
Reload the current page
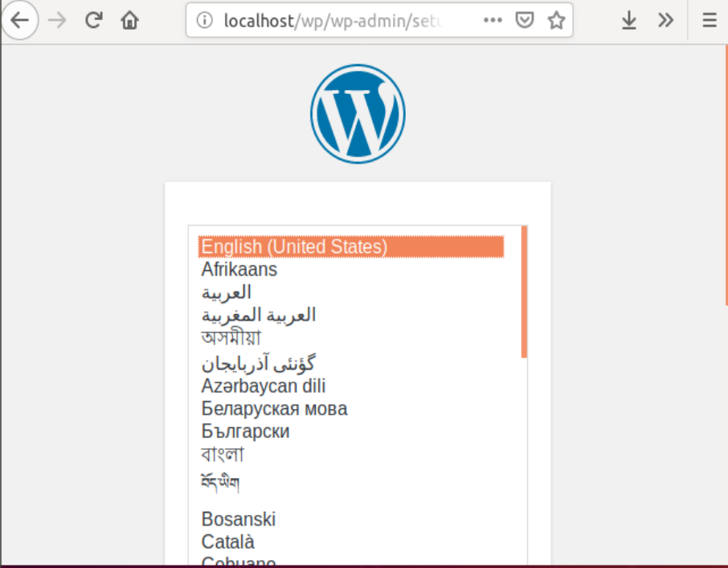point(93,20)
